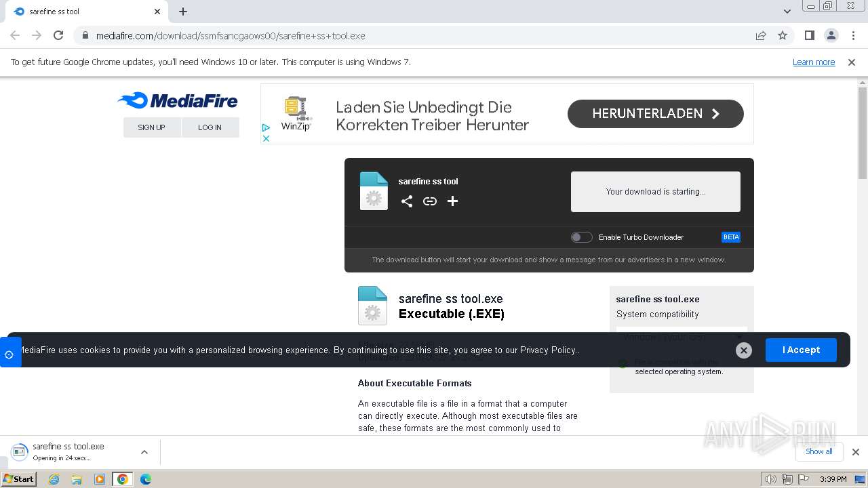Click the site lock icon
868x488 pixels.
coord(85,36)
